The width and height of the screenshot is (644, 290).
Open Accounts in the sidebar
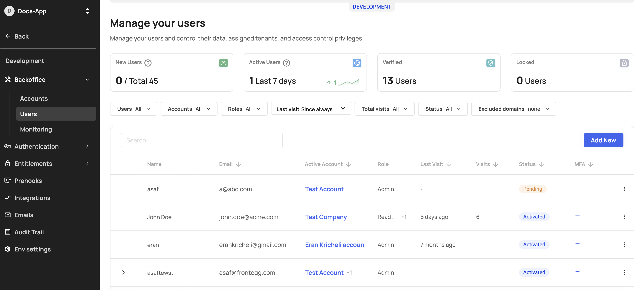click(x=34, y=99)
